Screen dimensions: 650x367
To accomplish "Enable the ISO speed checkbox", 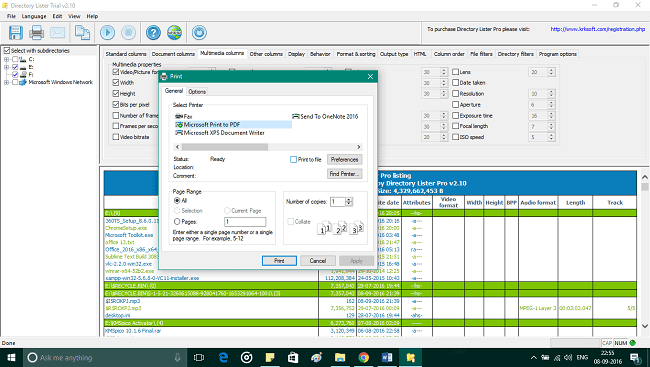I will [455, 137].
